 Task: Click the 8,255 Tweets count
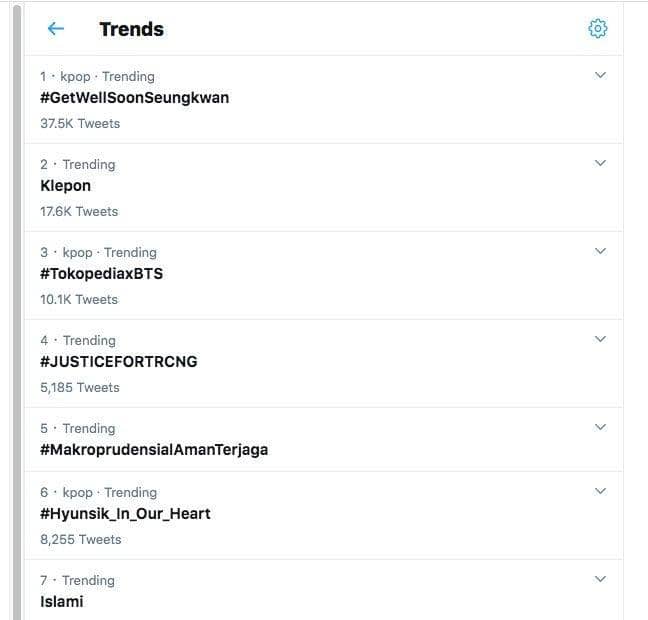[80, 540]
